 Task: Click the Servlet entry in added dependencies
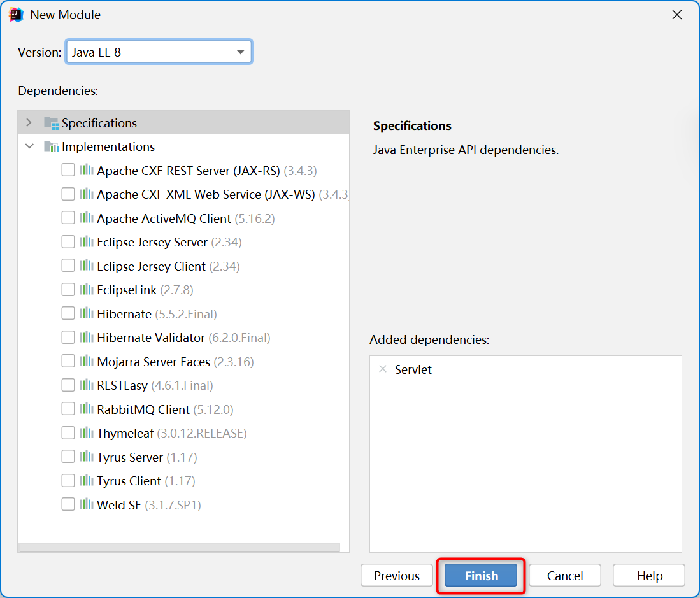click(x=413, y=369)
